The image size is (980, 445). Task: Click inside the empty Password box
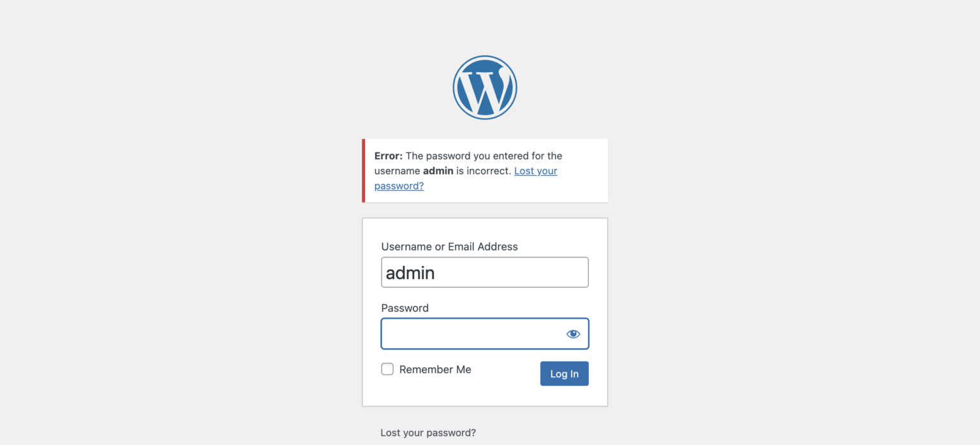[x=472, y=333]
